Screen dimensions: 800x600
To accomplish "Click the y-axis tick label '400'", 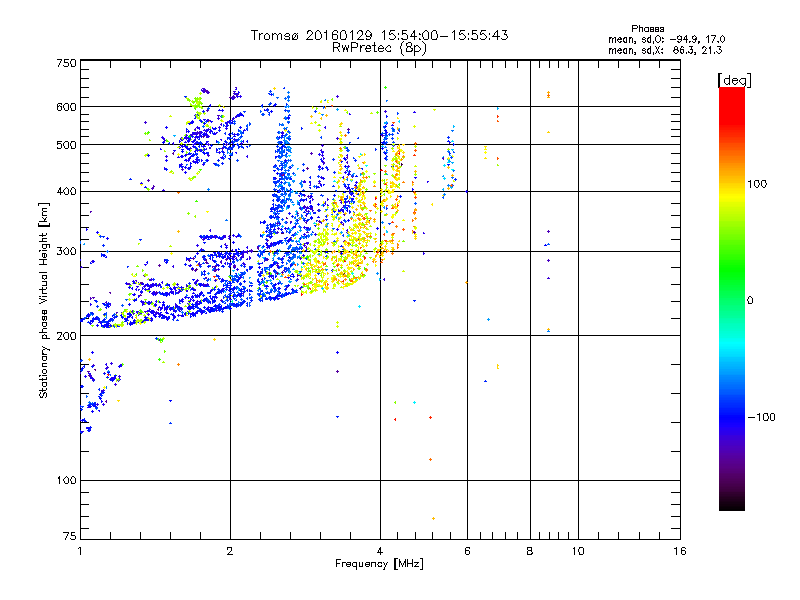I will pyautogui.click(x=67, y=191).
